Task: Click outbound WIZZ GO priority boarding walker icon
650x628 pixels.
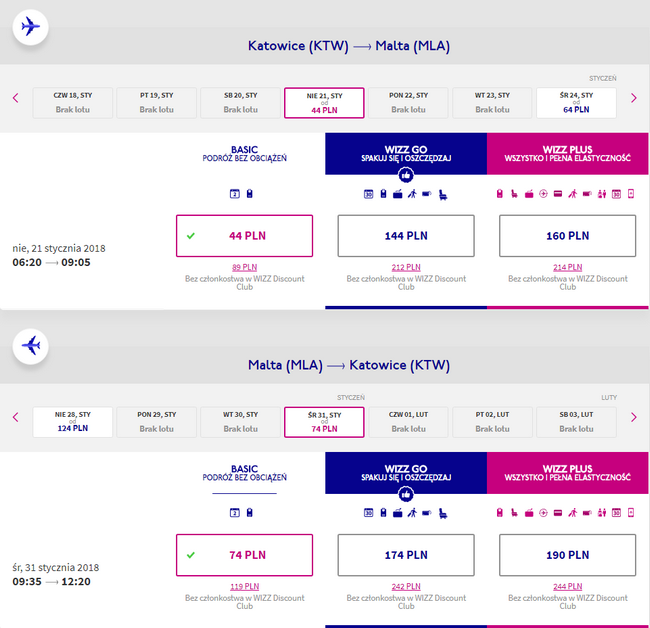Action: click(x=412, y=194)
